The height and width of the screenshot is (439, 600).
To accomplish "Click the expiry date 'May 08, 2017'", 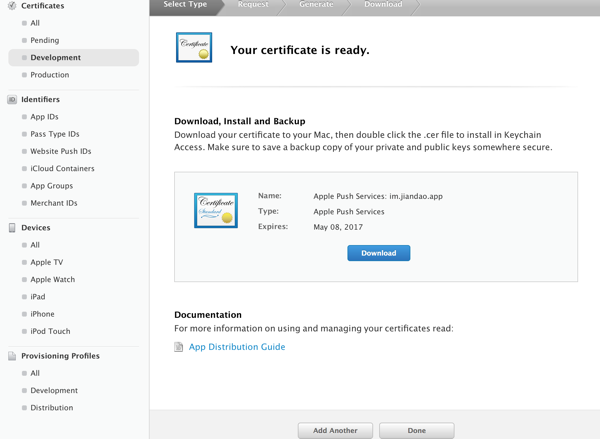I will click(338, 227).
